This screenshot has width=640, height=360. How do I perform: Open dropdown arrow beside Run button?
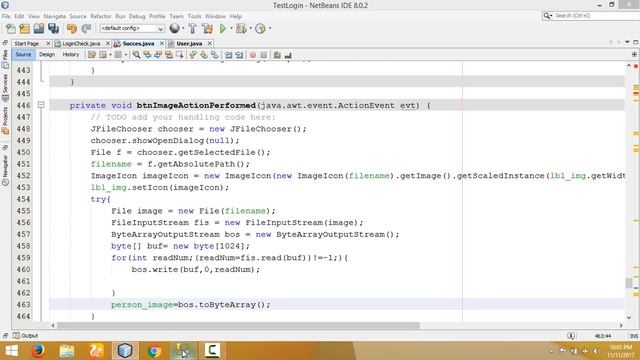pos(231,28)
